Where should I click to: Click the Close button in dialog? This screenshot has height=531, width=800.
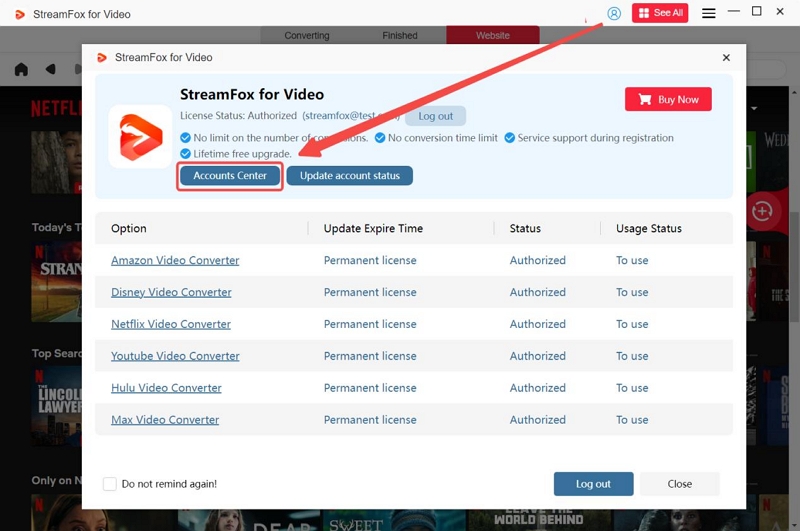tap(680, 484)
